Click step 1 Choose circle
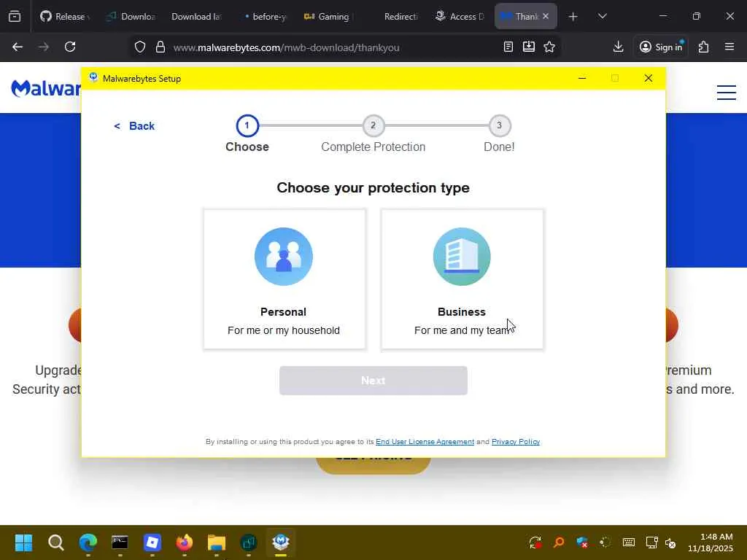This screenshot has height=560, width=747. [x=247, y=125]
